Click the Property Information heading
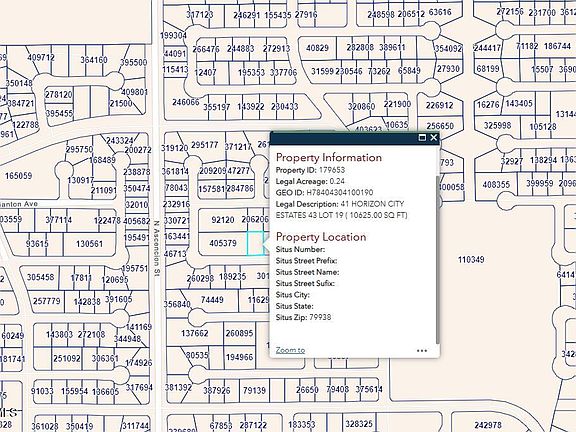 [x=329, y=158]
